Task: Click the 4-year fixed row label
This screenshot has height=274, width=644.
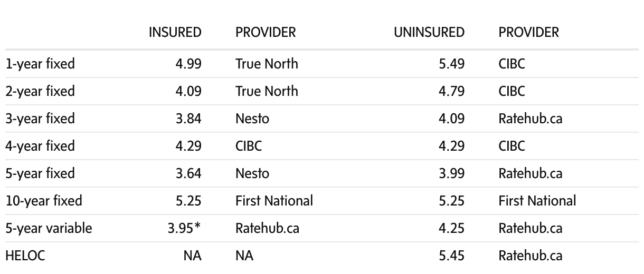Action: (40, 146)
